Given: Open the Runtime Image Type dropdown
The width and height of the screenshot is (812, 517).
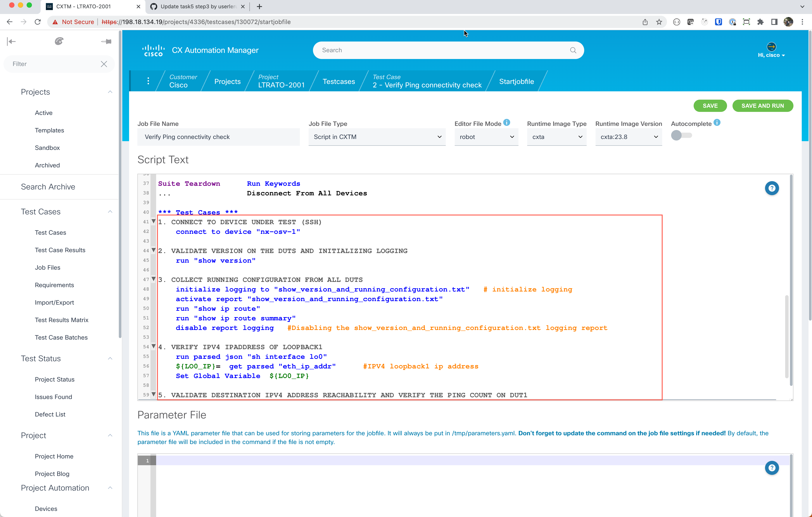Looking at the screenshot, I should click(557, 137).
